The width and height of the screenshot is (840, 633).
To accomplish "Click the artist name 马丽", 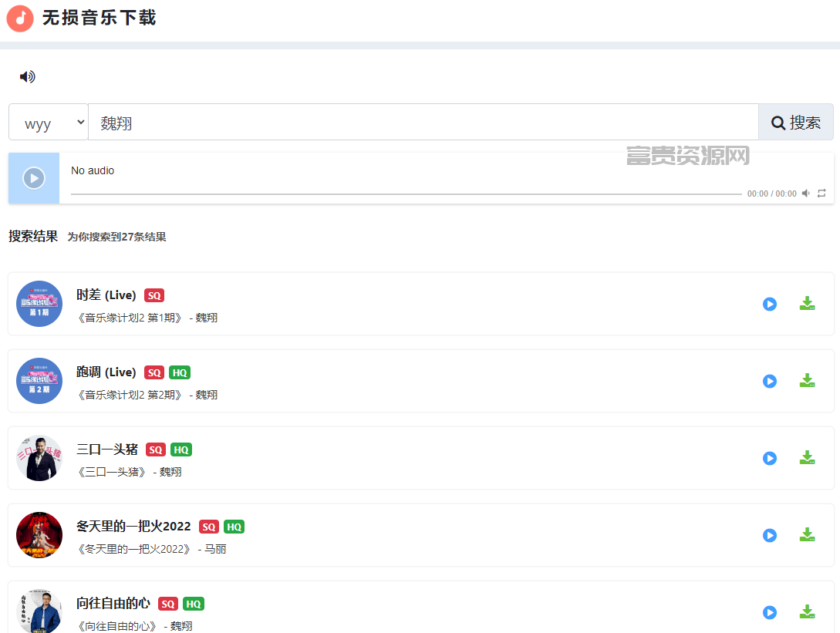I will click(x=215, y=550).
